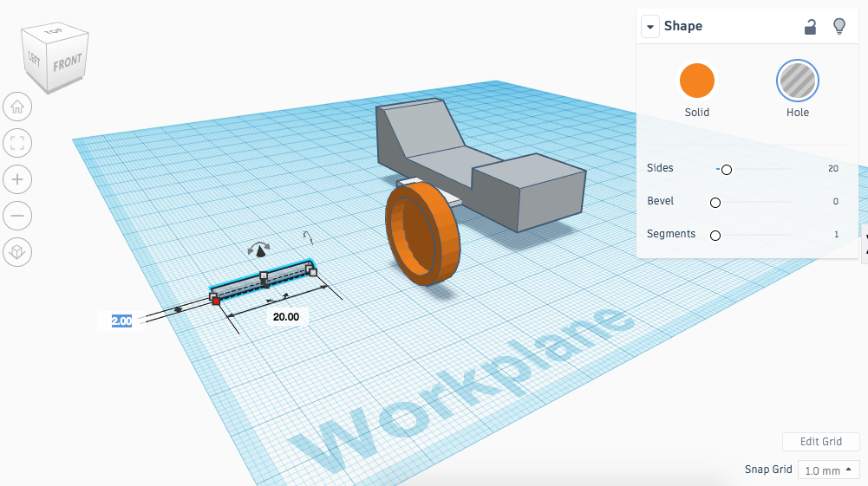Click the TOP face of view cube
Image resolution: width=868 pixels, height=486 pixels.
(55, 31)
